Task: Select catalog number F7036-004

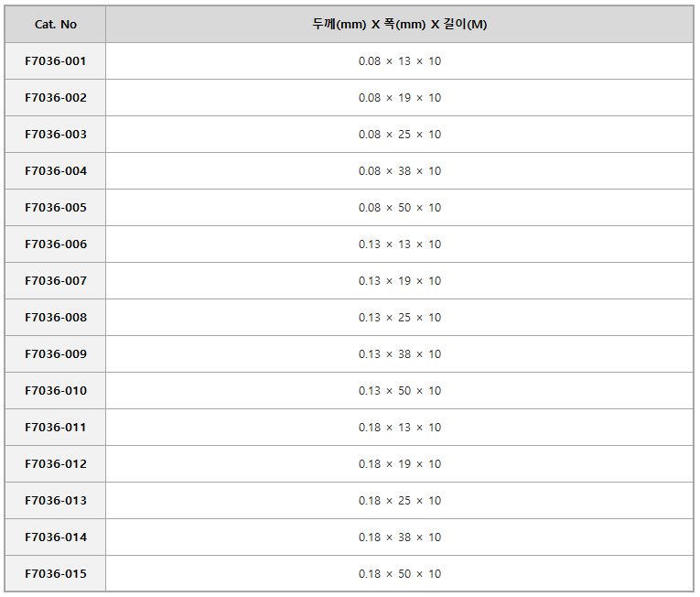Action: [x=55, y=171]
